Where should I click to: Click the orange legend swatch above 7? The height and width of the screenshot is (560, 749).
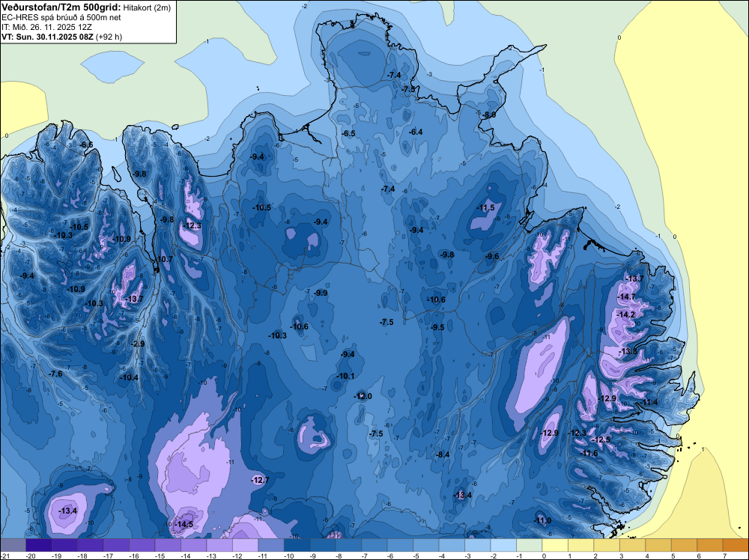pos(736,546)
